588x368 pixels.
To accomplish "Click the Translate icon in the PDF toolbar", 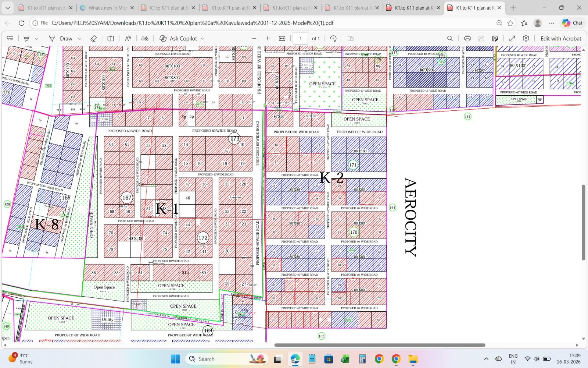I will point(145,38).
